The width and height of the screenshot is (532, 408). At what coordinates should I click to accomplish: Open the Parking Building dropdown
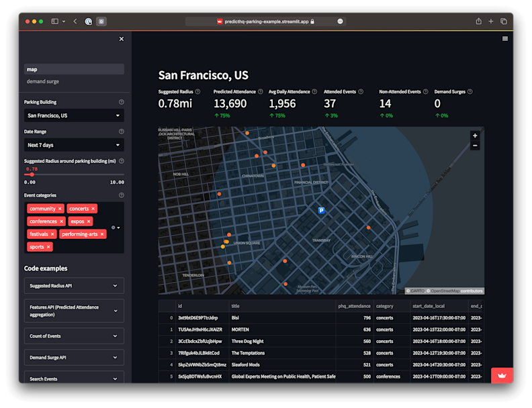(x=74, y=115)
